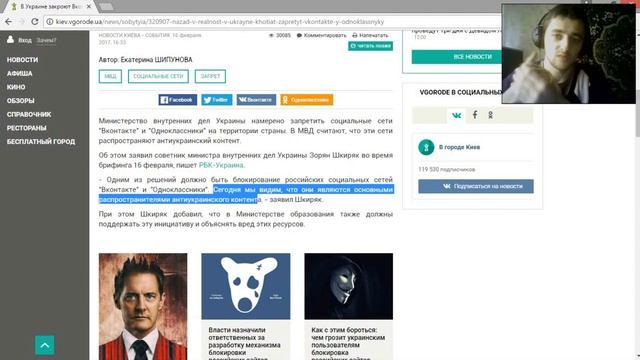Viewport: 640px width, 360px height.
Task: Click 'Подписаться на новости' button
Action: pos(476,186)
